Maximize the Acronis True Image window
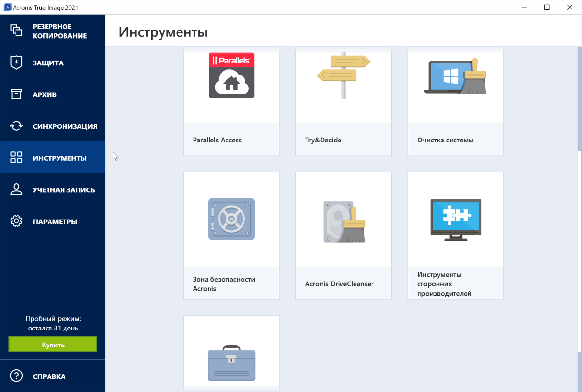582x392 pixels. [547, 7]
